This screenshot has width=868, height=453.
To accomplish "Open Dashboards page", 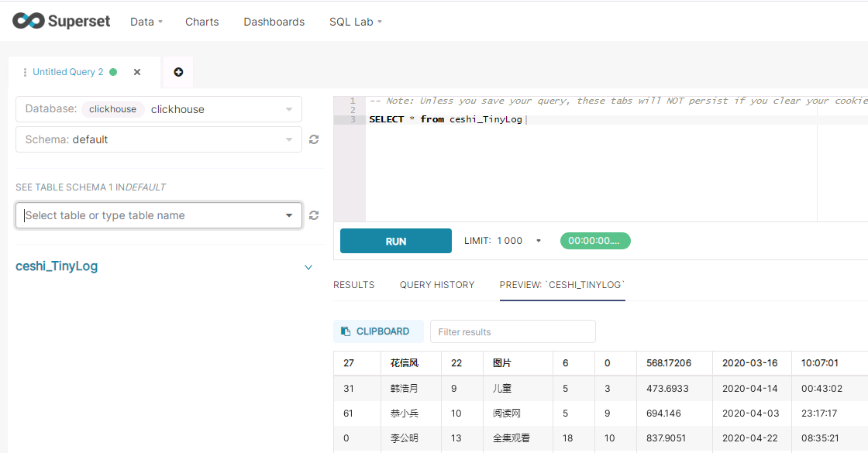I will [274, 22].
